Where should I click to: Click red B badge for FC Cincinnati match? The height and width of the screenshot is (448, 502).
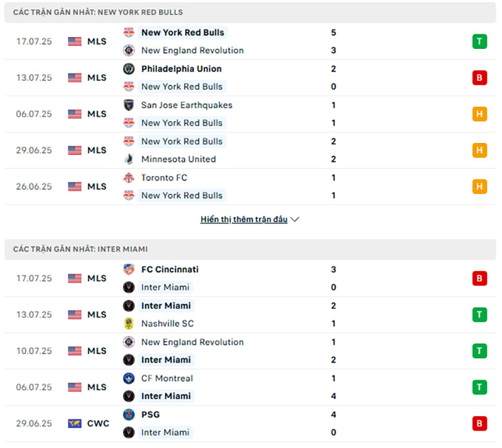click(479, 279)
